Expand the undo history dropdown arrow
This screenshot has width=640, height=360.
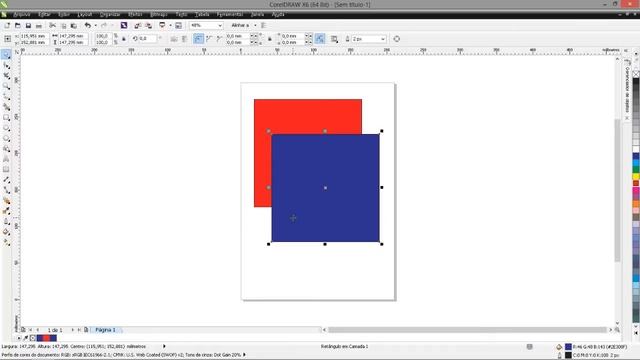click(x=95, y=25)
